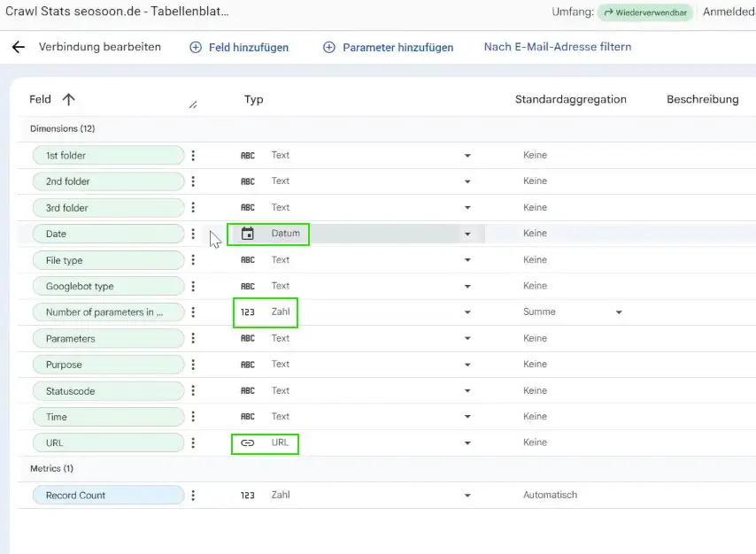
Task: Click the 123 Zahl icon on Record Count
Action: [x=249, y=495]
